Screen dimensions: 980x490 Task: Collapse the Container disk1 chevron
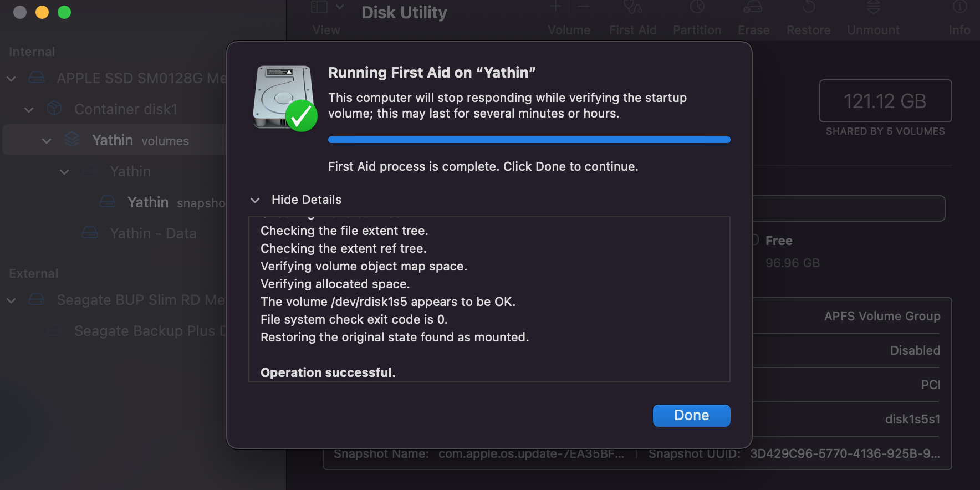[x=29, y=110]
